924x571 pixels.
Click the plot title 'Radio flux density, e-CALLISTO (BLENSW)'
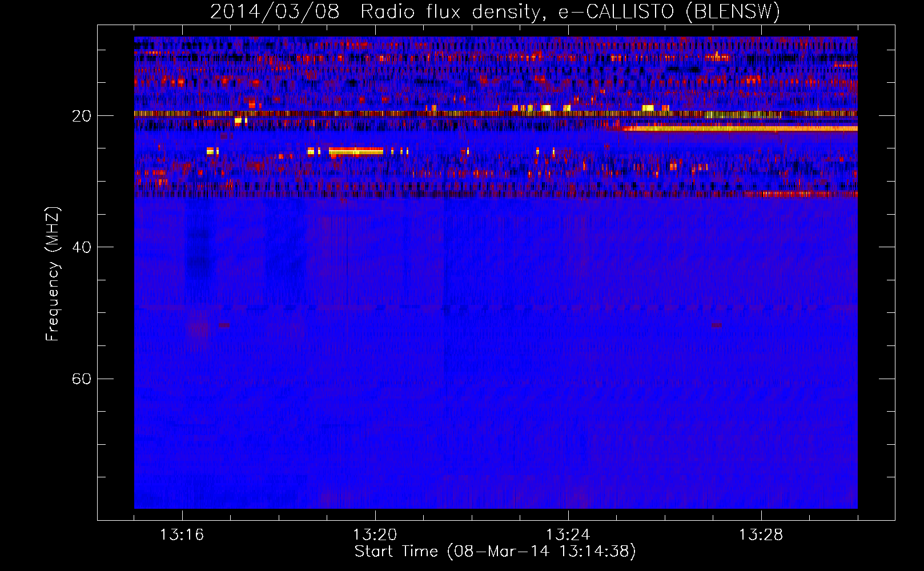coord(570,11)
